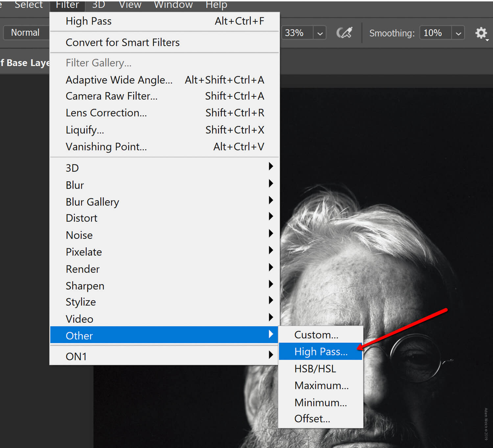Open the smoothing options gear icon
493x448 pixels.
coord(481,33)
